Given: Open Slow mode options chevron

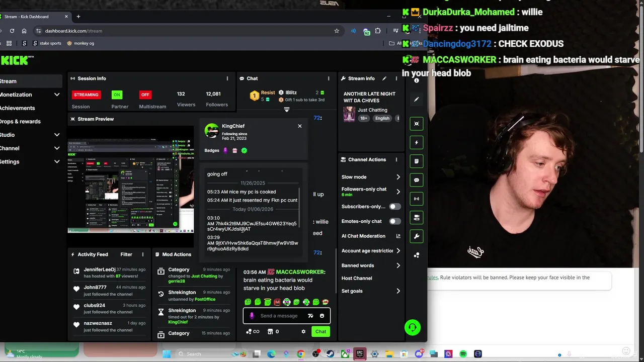Looking at the screenshot, I should [x=398, y=177].
